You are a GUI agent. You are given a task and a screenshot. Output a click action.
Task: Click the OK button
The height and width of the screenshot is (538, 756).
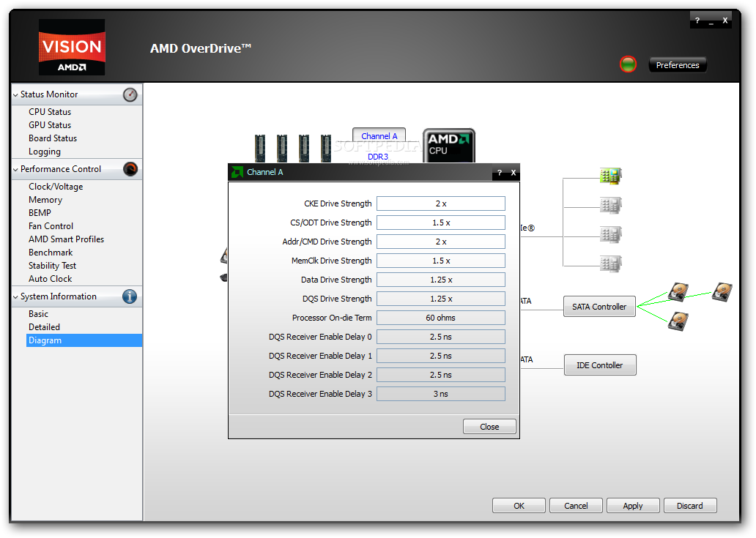click(519, 506)
